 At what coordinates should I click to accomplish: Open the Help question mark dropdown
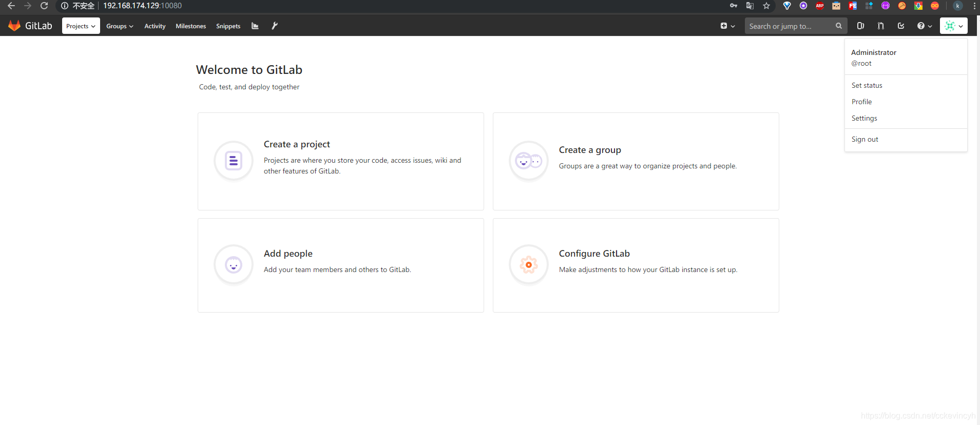click(x=925, y=26)
